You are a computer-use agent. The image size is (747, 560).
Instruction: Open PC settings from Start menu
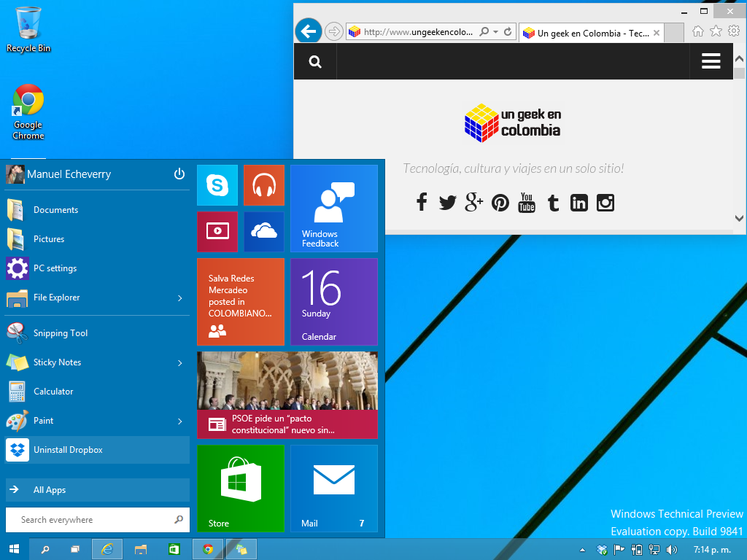click(x=97, y=268)
